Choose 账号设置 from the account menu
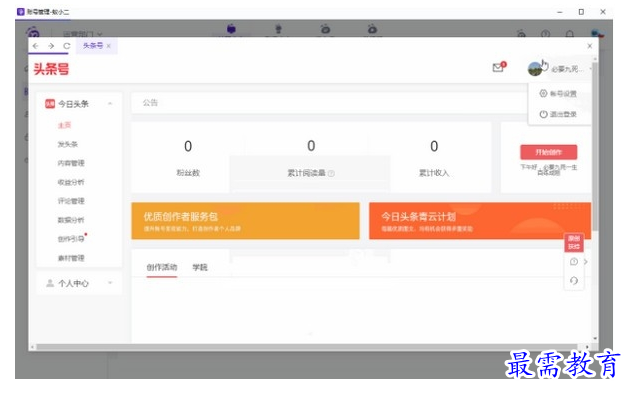 (558, 93)
